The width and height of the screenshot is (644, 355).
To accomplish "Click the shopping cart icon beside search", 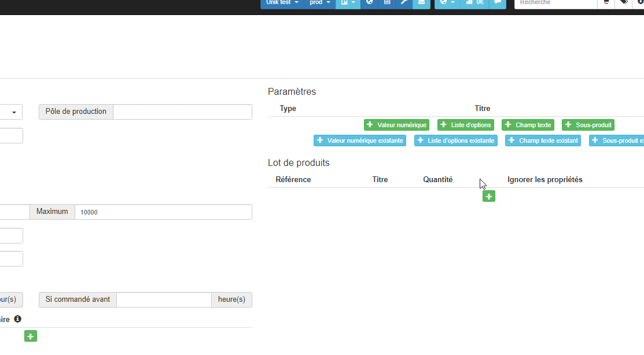I will point(606,3).
